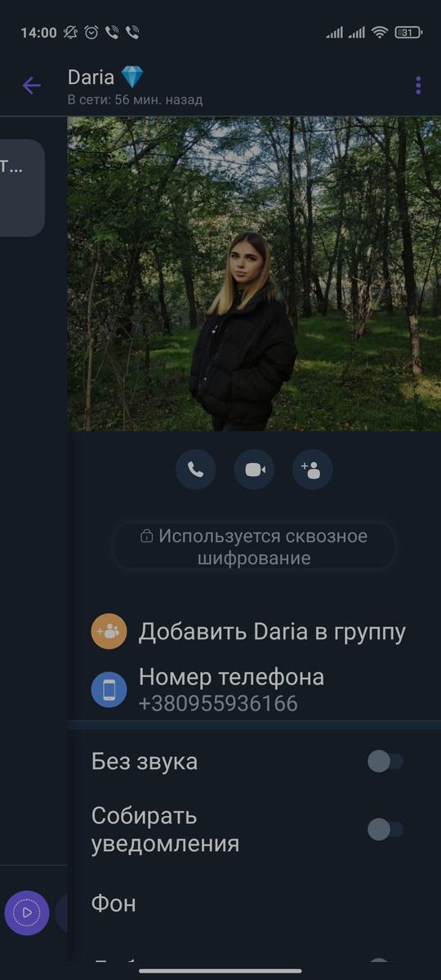Enable the Собирать уведомления switch
441x980 pixels.
(x=385, y=830)
